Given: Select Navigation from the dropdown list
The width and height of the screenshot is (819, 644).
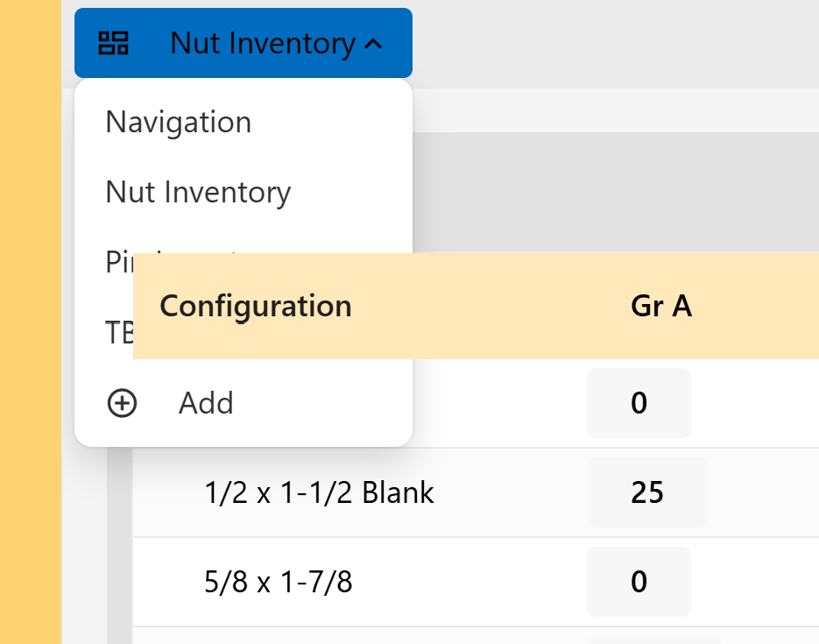Looking at the screenshot, I should coord(179,122).
